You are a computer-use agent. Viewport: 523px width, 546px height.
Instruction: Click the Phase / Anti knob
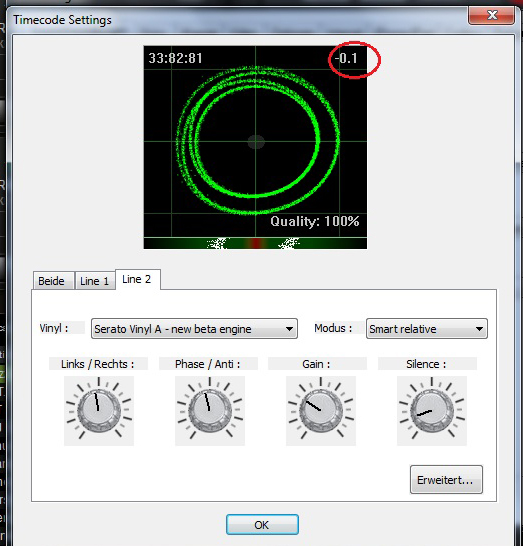[x=210, y=411]
